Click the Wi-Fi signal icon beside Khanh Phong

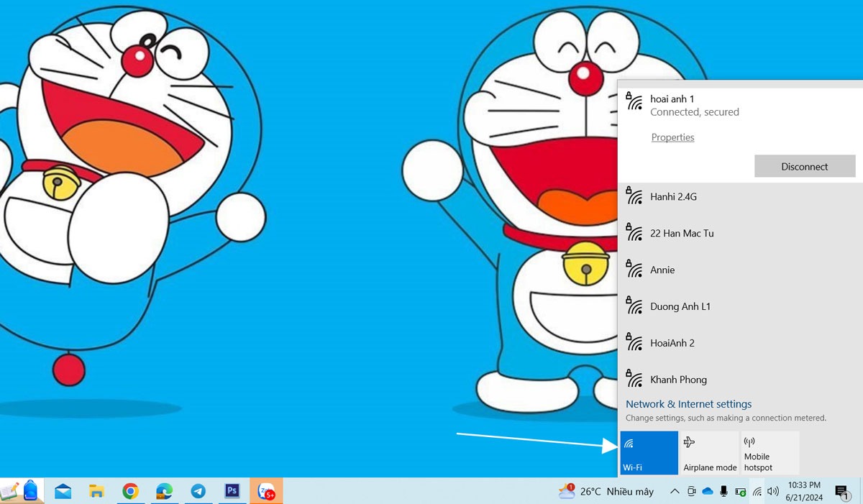[x=634, y=379]
